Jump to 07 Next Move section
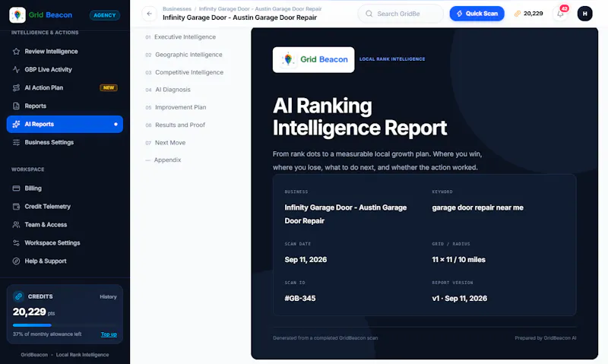This screenshot has height=364, width=608. 166,143
